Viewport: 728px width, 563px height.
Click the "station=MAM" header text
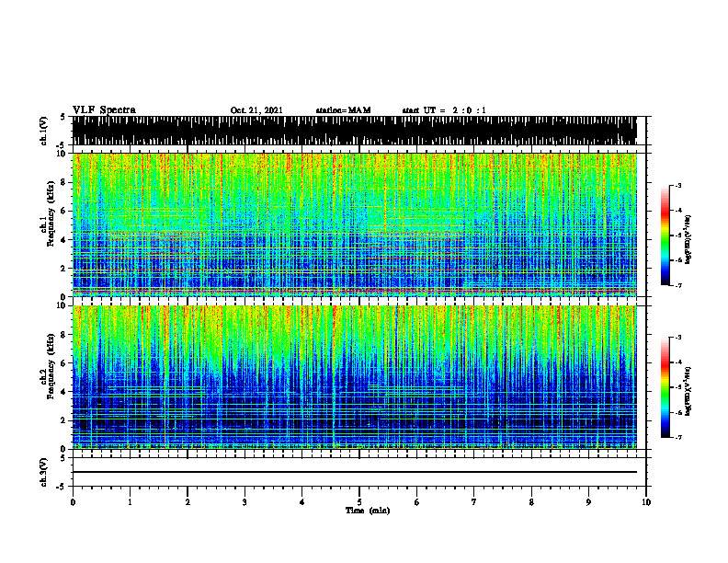[343, 110]
